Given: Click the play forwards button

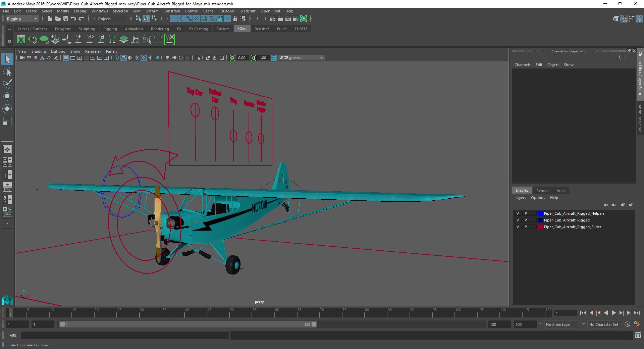Looking at the screenshot, I should (613, 313).
